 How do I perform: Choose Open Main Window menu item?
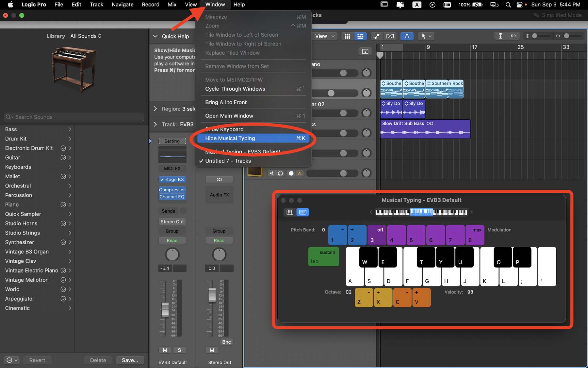point(253,116)
